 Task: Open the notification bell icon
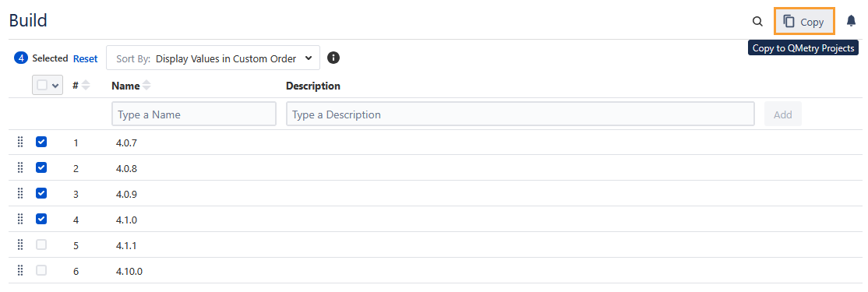pyautogui.click(x=852, y=22)
